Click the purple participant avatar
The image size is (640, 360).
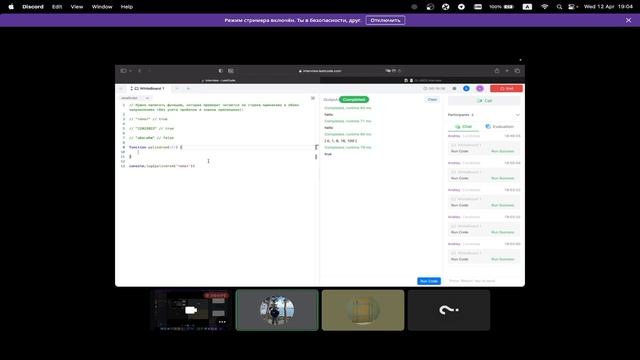(x=480, y=89)
